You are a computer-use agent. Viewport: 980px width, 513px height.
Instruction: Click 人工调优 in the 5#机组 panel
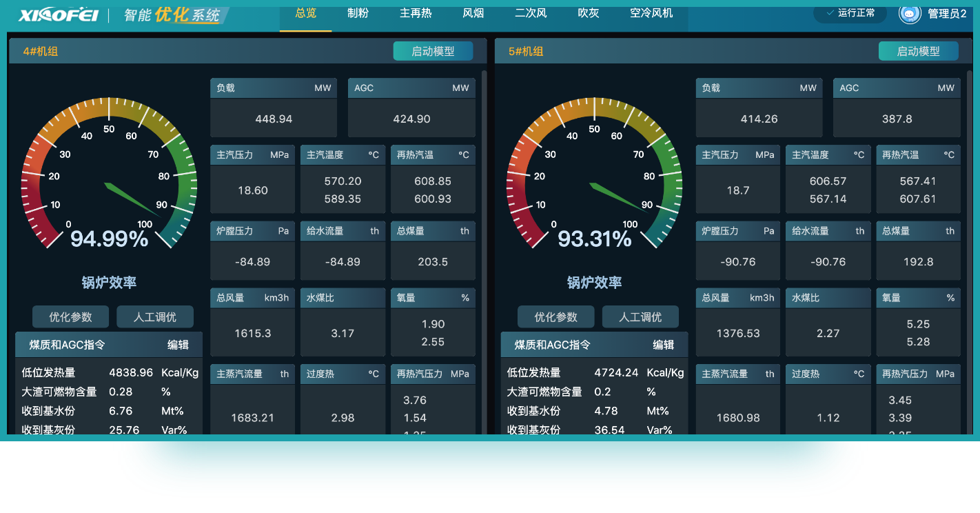point(640,317)
